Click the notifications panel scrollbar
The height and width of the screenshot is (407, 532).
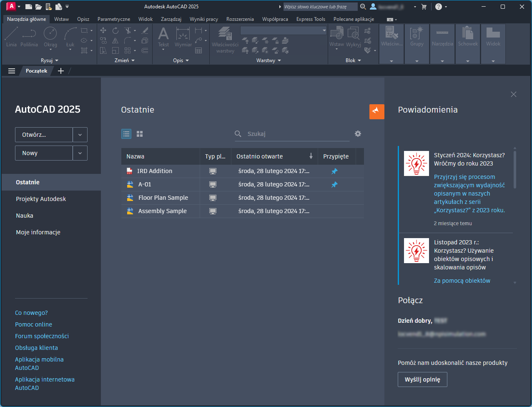click(x=515, y=169)
